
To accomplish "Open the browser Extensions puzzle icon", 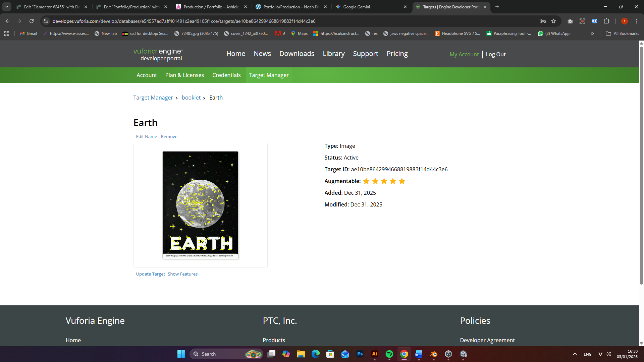I will (x=606, y=21).
